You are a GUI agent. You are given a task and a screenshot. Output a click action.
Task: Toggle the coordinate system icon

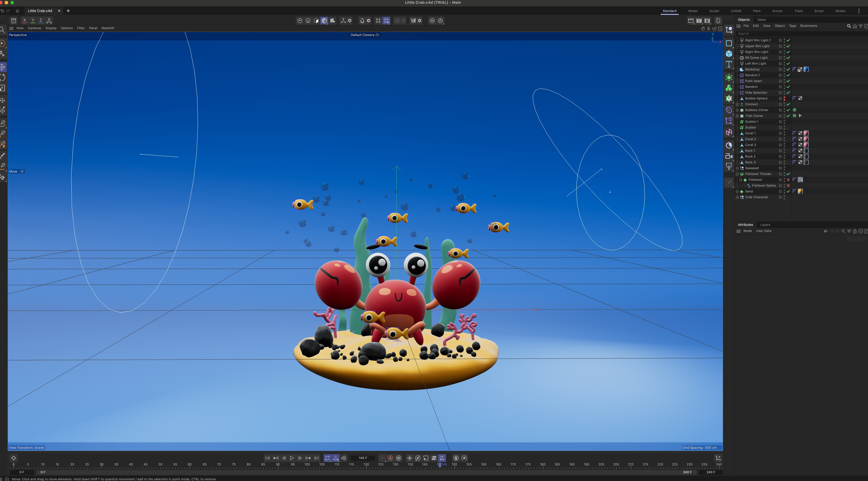[49, 21]
